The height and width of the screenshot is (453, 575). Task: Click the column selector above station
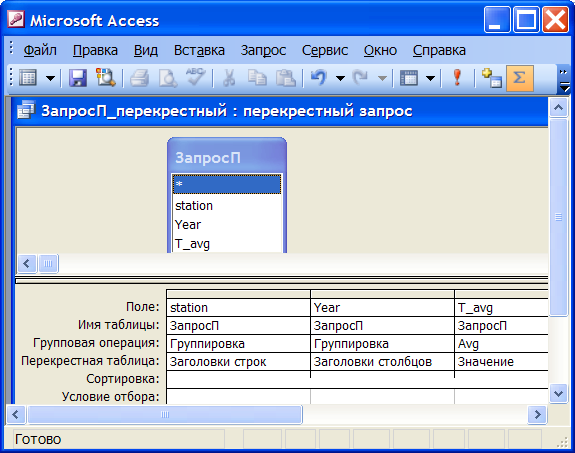pyautogui.click(x=238, y=293)
